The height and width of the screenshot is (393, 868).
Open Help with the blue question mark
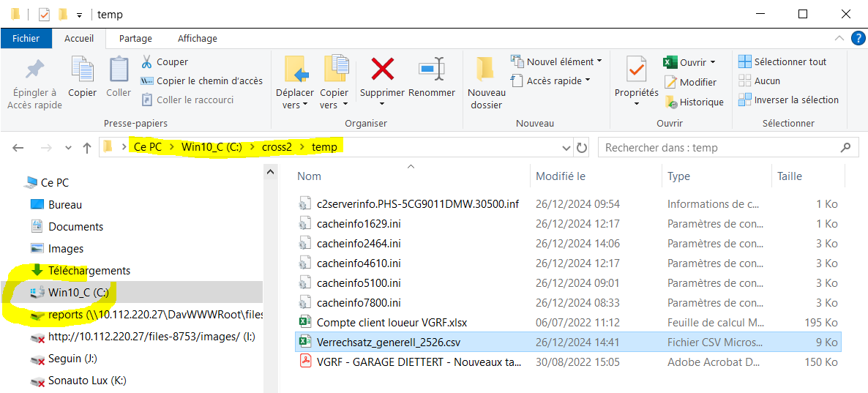[x=858, y=38]
